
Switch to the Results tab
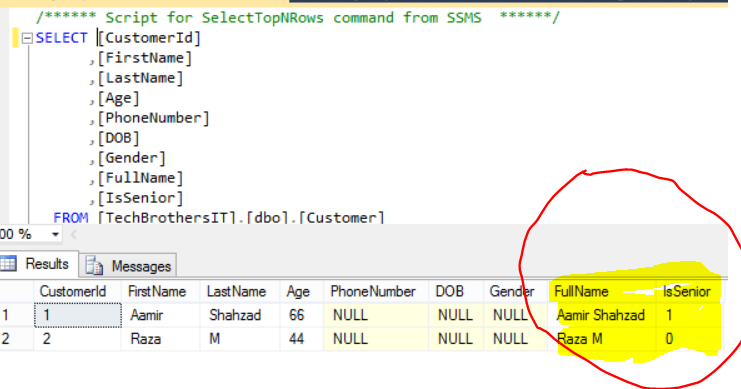pyautogui.click(x=39, y=264)
